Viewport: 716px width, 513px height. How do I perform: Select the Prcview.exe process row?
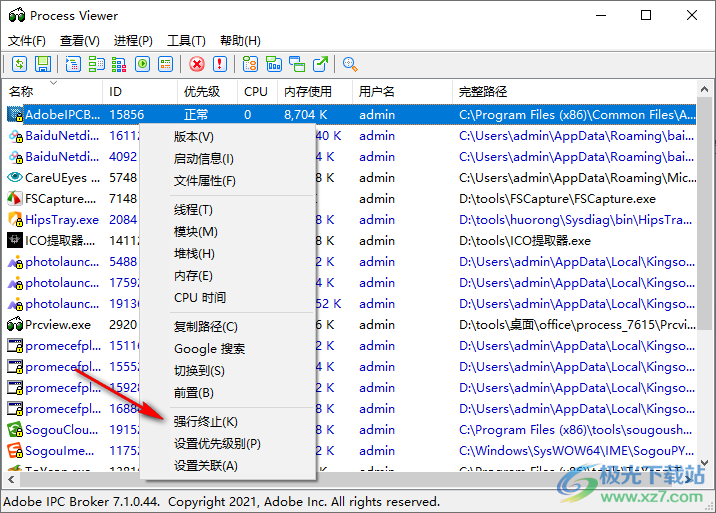click(x=351, y=324)
